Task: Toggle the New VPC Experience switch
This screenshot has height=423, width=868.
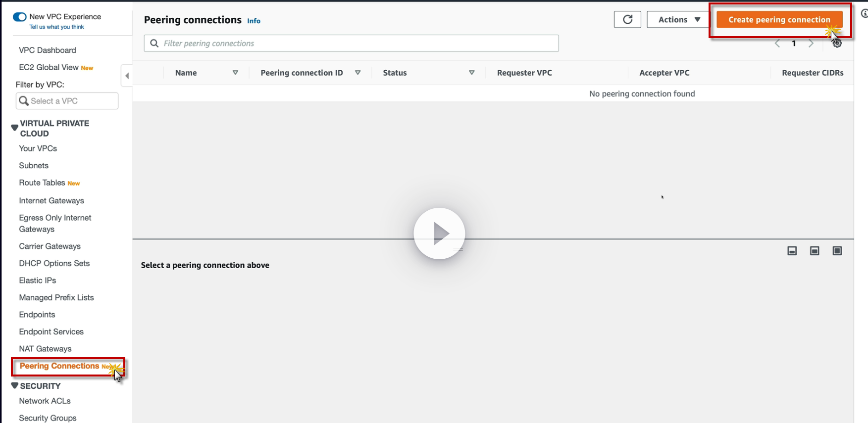Action: 20,17
